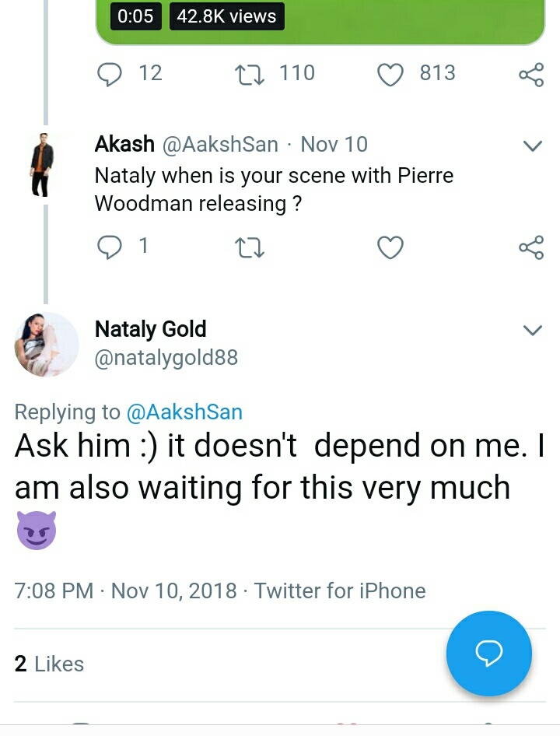This screenshot has width=560, height=736.
Task: Open options chevron on Akash's tweet
Action: [x=532, y=145]
